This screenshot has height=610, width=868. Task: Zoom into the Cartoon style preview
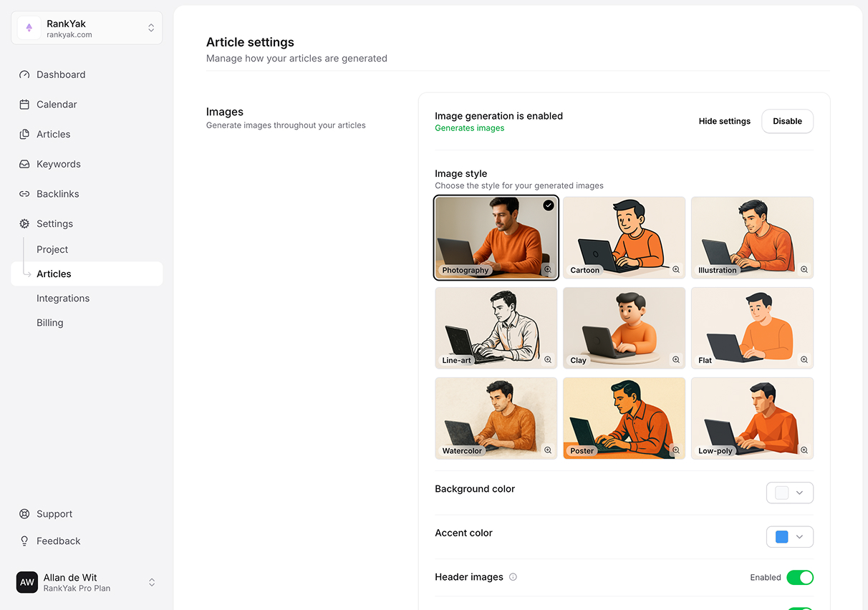click(675, 271)
